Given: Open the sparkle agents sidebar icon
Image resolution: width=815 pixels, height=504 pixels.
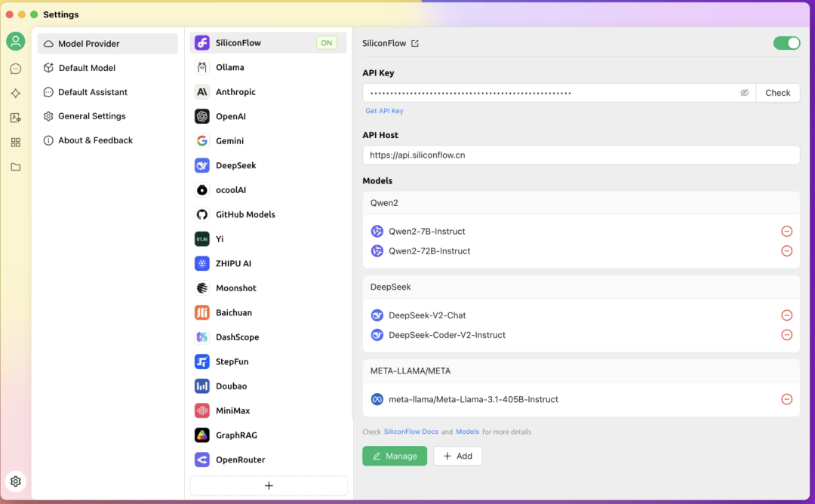Looking at the screenshot, I should 16,93.
